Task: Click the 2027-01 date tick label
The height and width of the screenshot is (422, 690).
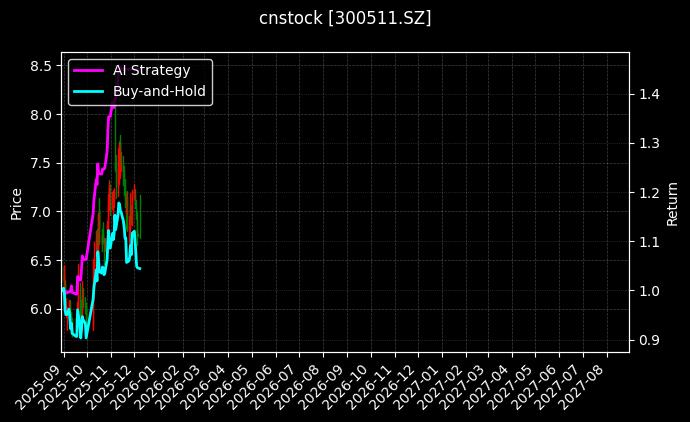Action: (x=418, y=386)
